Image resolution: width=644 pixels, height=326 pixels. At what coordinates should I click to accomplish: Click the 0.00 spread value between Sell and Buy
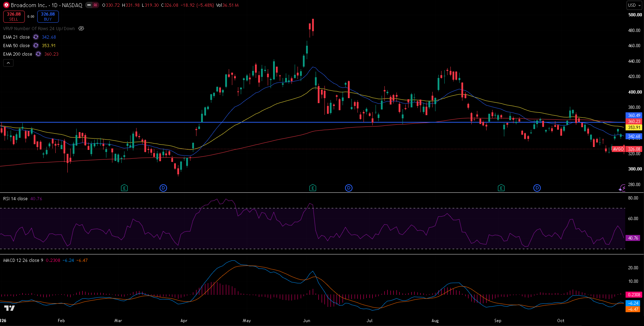click(31, 17)
